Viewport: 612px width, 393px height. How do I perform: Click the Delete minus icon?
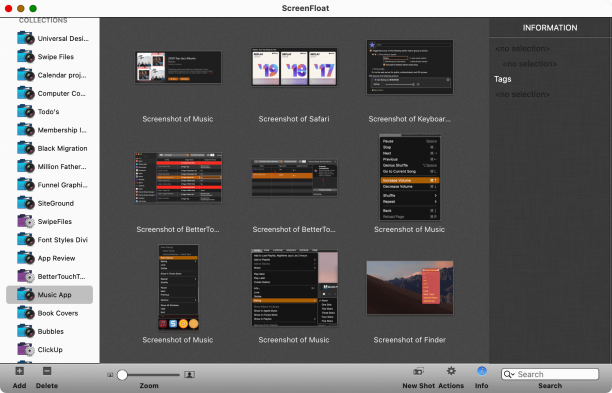pyautogui.click(x=47, y=371)
